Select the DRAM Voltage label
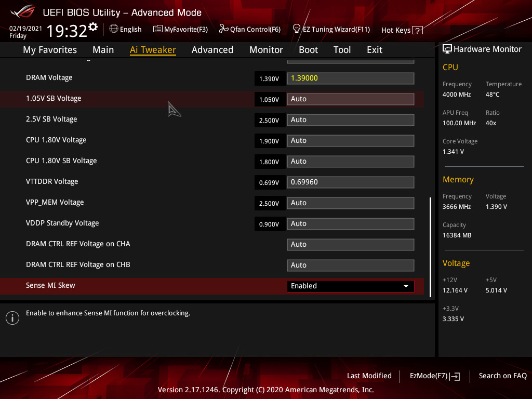This screenshot has width=532, height=399. pyautogui.click(x=49, y=78)
